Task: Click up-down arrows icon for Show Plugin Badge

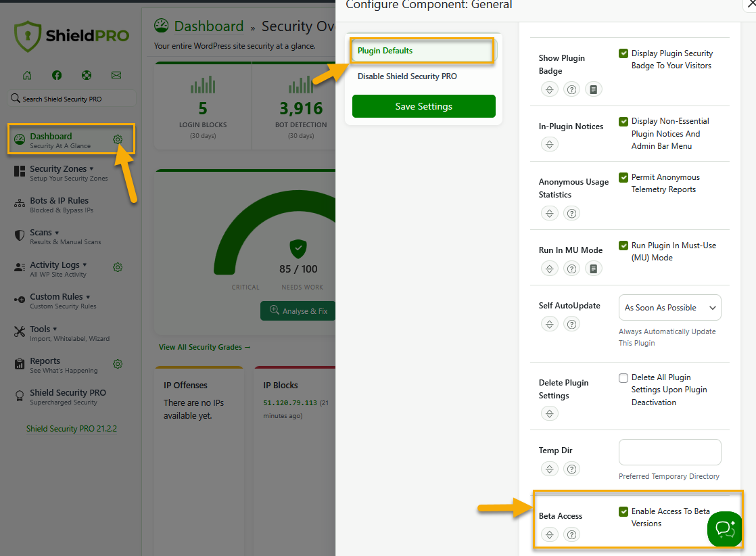Action: point(550,89)
